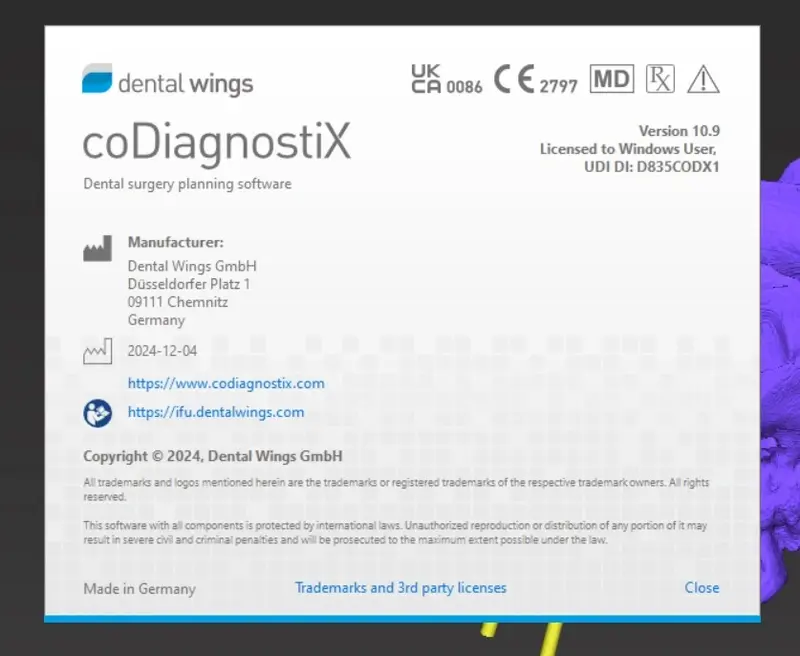800x656 pixels.
Task: Close the About dialog
Action: 702,588
